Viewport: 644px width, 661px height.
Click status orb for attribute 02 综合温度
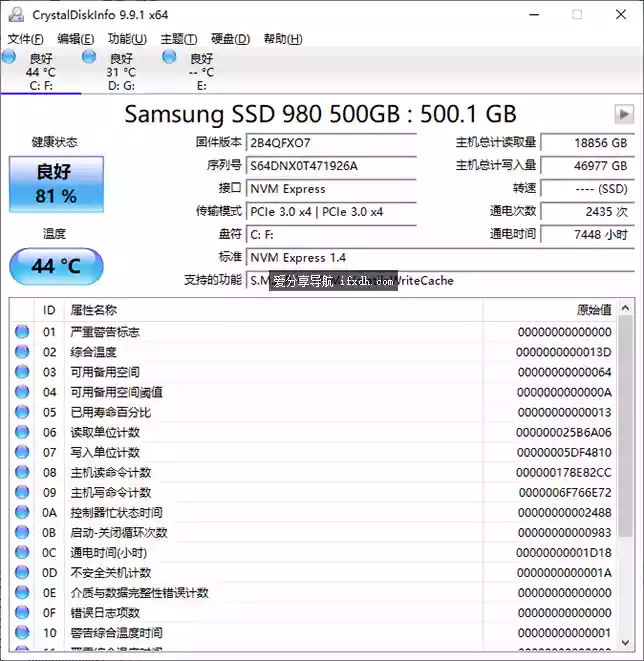coord(22,352)
